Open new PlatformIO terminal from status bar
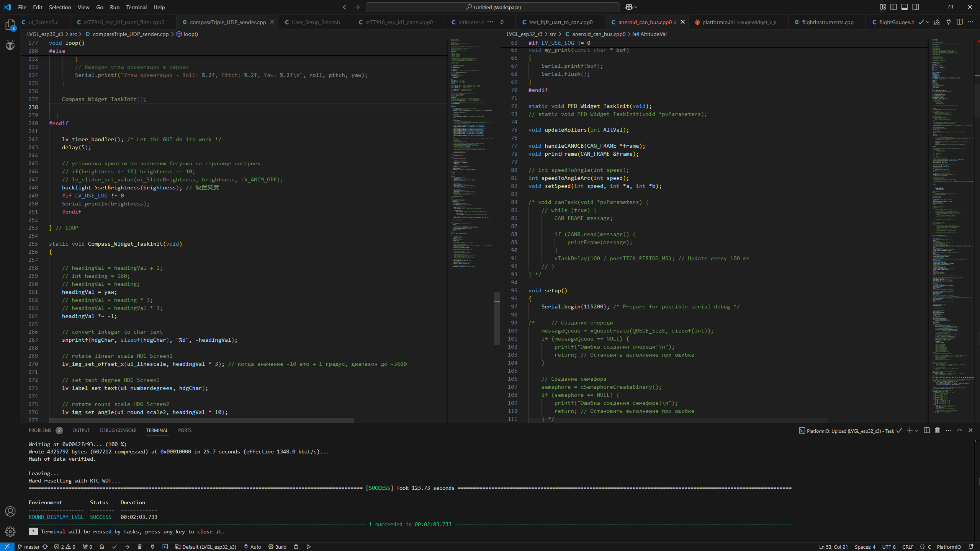The image size is (980, 551). click(x=165, y=547)
